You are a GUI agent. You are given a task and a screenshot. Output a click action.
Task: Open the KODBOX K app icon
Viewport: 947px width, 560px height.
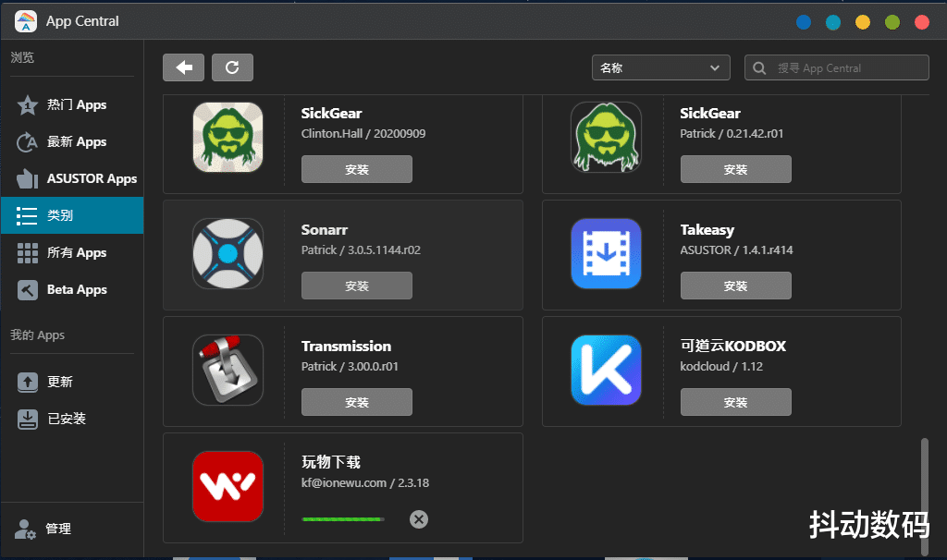click(x=606, y=370)
